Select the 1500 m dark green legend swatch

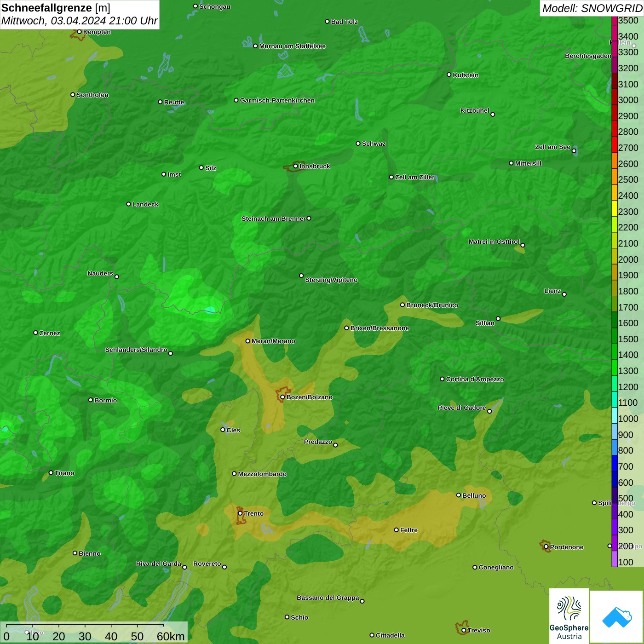point(614,336)
